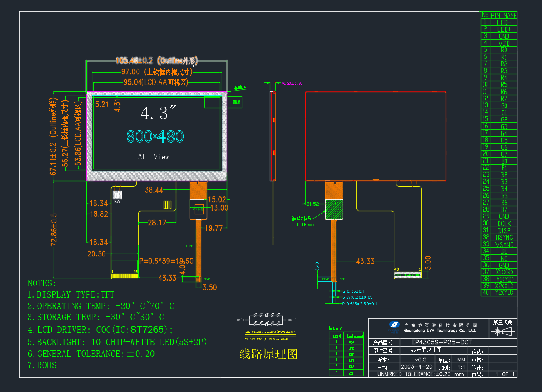Click the page number 1 OF 1
The height and width of the screenshot is (392, 542).
[x=505, y=374]
